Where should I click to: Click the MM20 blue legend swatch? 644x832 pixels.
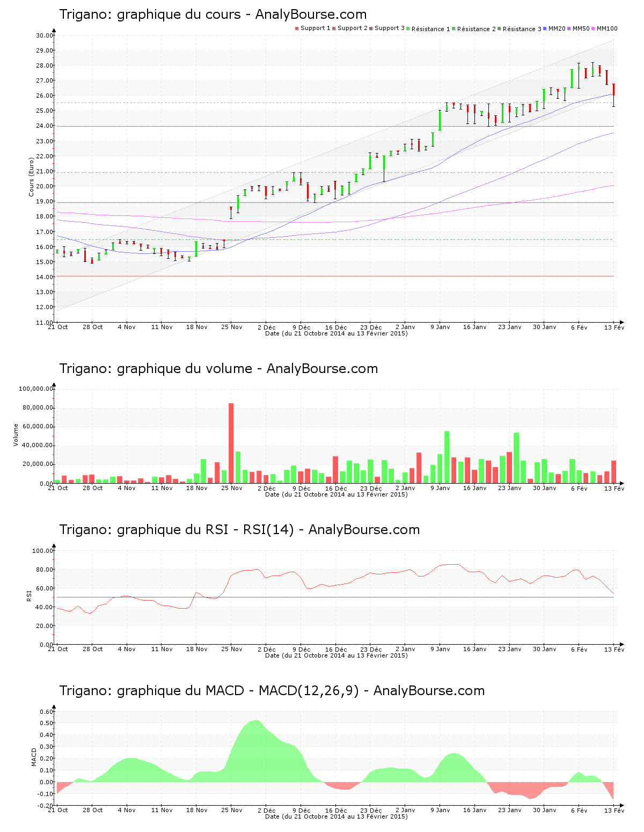pos(545,28)
